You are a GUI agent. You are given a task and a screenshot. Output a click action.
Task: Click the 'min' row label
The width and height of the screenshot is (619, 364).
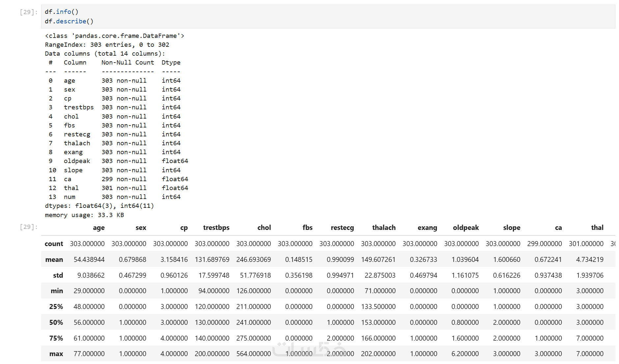click(57, 291)
